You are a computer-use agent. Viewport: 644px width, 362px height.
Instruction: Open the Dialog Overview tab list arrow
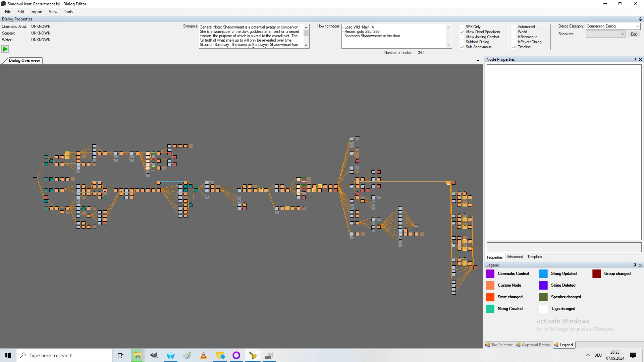(478, 61)
